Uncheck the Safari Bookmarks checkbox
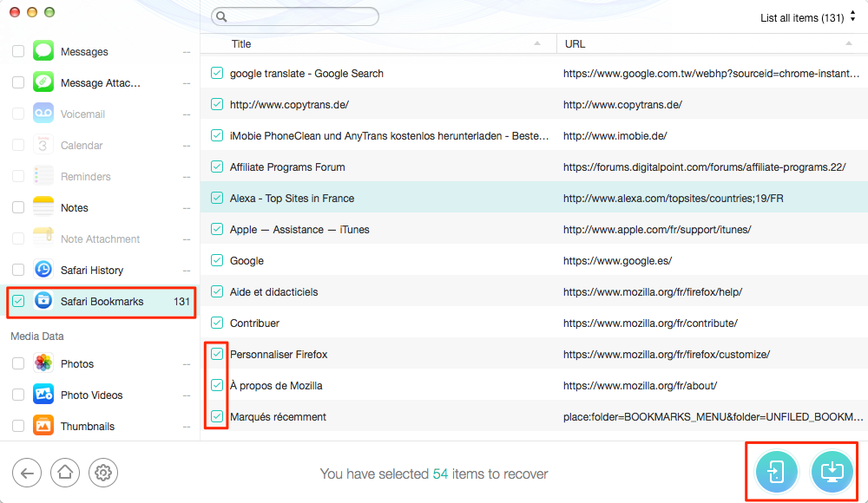 [x=18, y=301]
